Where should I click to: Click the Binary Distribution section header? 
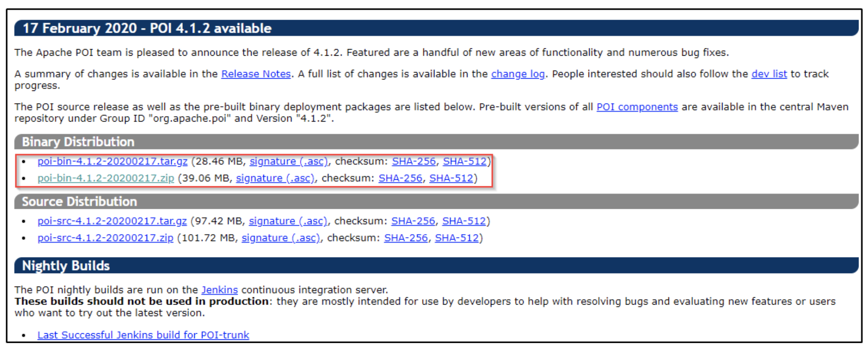point(78,142)
